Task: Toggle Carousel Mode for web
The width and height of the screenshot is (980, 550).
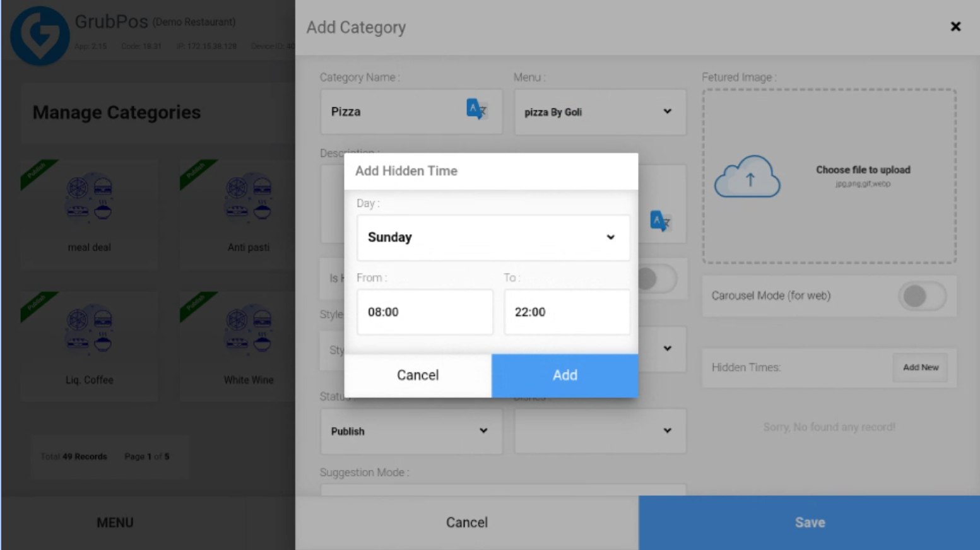Action: tap(922, 296)
